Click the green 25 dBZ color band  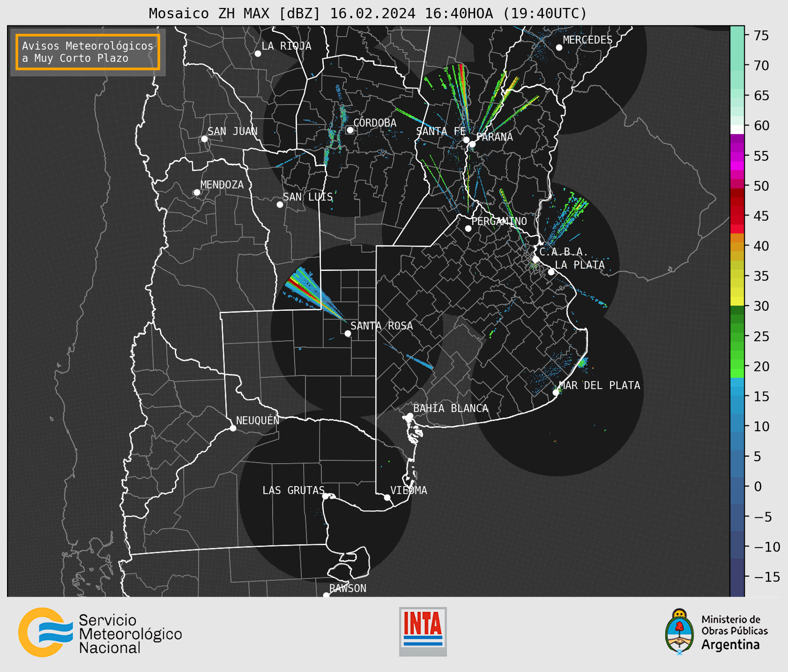(x=737, y=336)
